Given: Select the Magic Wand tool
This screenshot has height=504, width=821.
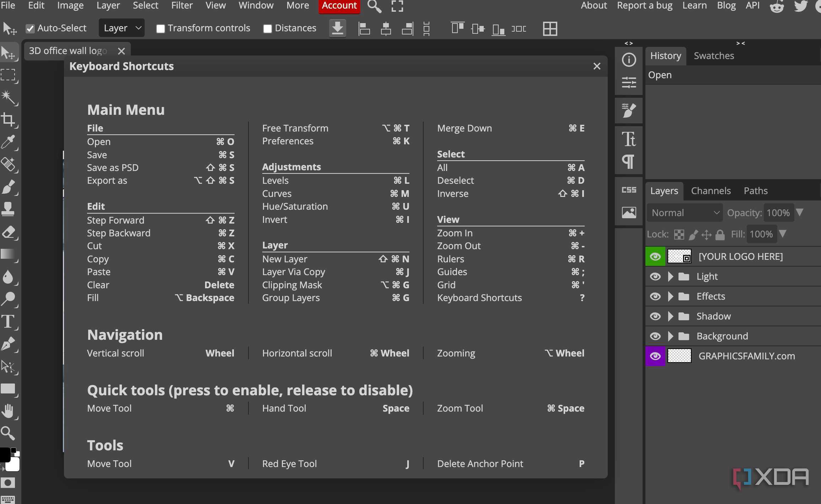Looking at the screenshot, I should (x=8, y=97).
